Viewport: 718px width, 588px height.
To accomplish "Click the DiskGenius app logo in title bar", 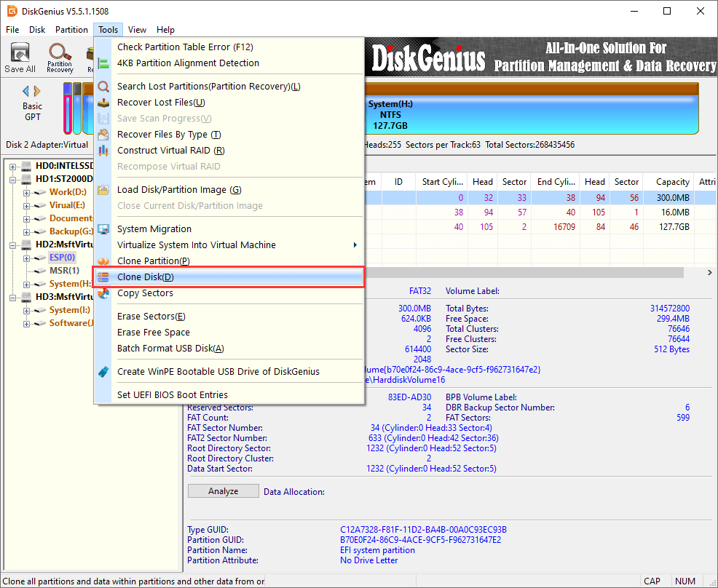I will coord(12,11).
